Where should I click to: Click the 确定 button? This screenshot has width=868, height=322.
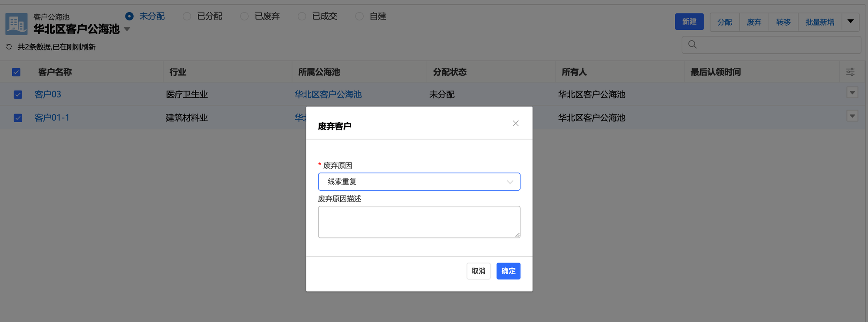508,271
